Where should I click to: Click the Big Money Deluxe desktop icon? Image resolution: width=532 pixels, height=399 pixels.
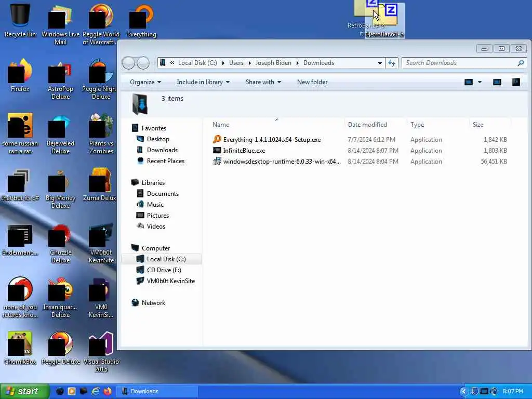click(x=60, y=188)
